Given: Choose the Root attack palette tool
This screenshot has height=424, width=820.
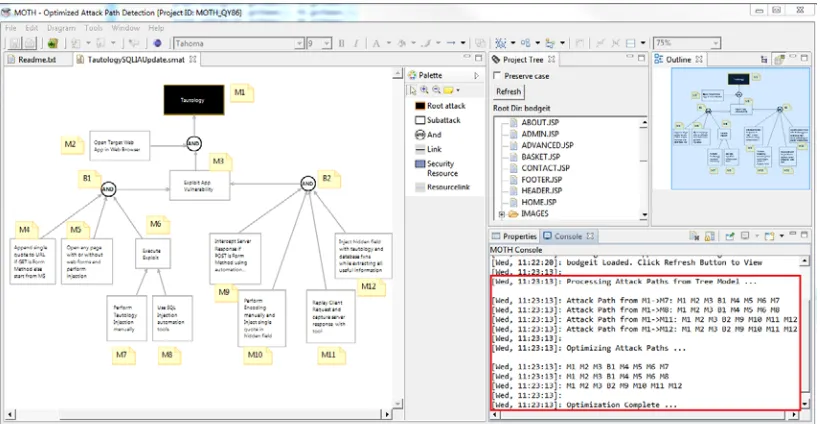Looking at the screenshot, I should (440, 106).
